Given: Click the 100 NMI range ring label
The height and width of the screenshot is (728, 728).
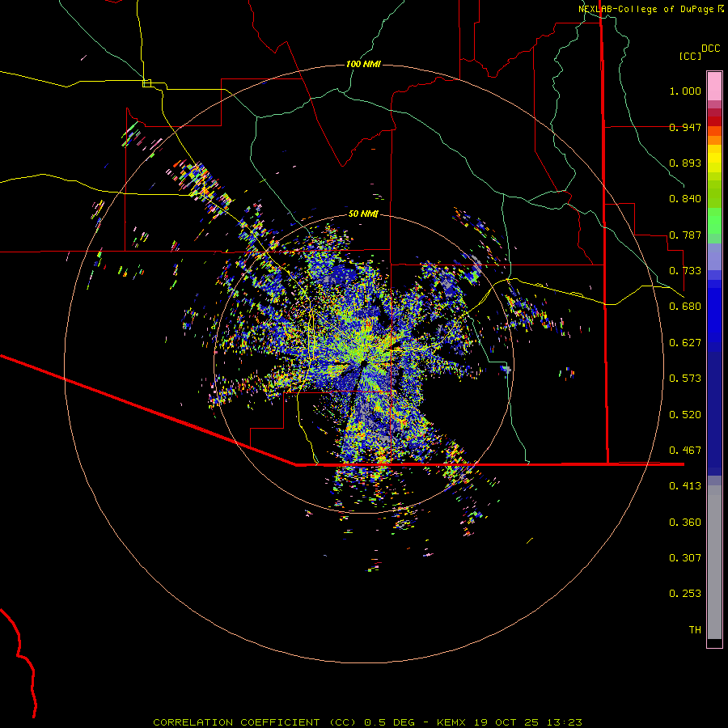Looking at the screenshot, I should click(363, 64).
